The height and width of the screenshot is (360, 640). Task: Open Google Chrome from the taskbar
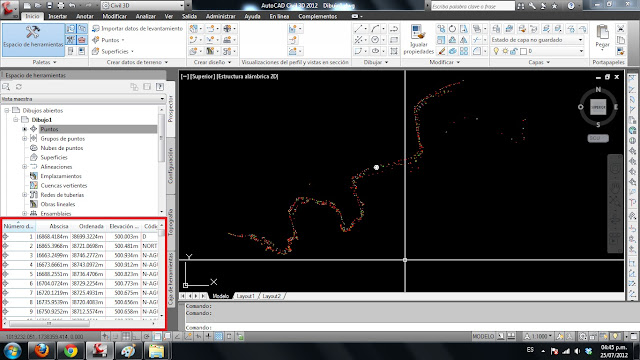coord(71,351)
